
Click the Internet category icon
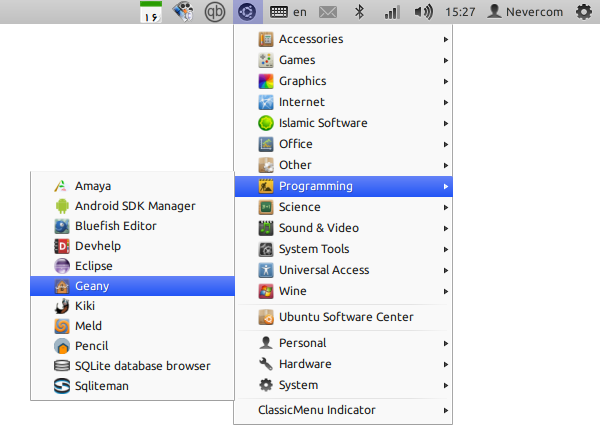[x=266, y=102]
